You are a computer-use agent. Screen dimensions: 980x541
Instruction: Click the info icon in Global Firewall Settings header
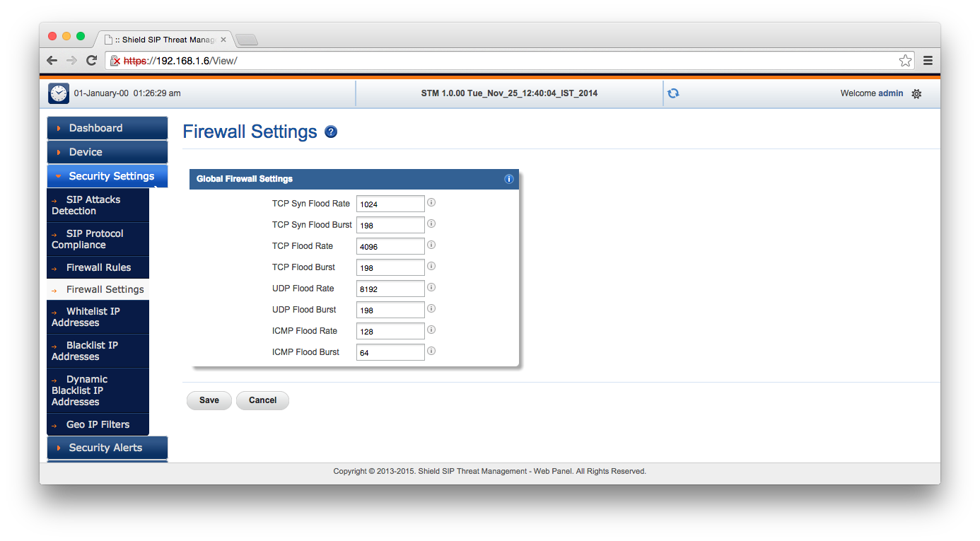[508, 179]
